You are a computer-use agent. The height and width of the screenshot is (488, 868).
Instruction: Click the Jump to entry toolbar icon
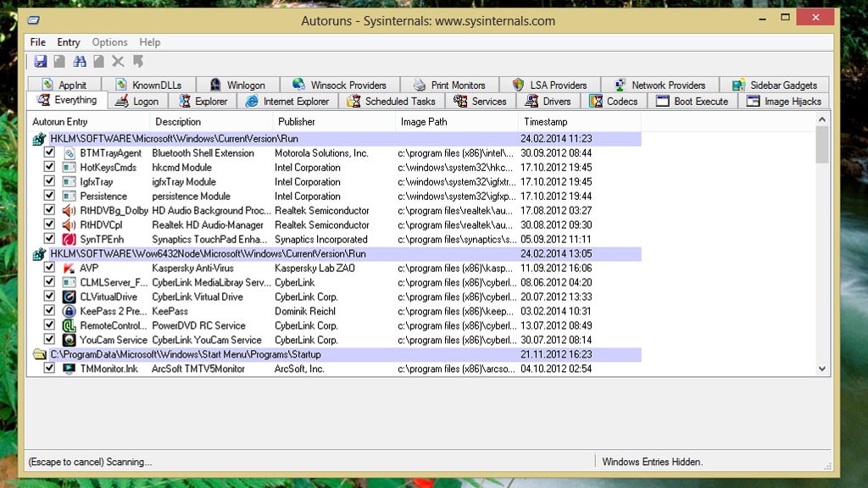point(138,61)
